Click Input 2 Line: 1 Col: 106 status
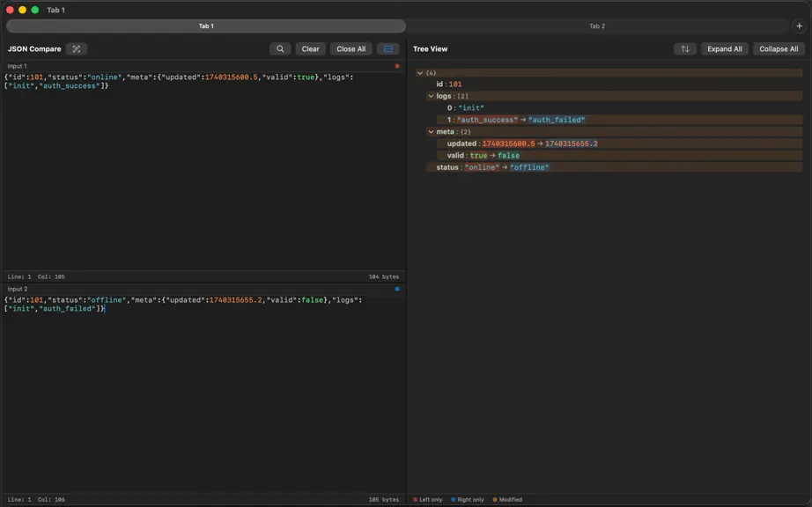Screen dimensions: 812x507 tap(36, 500)
